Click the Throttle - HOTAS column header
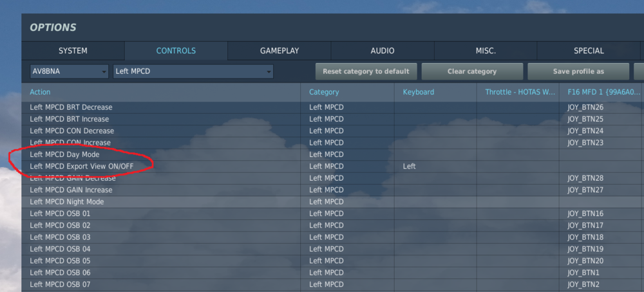 pos(518,92)
